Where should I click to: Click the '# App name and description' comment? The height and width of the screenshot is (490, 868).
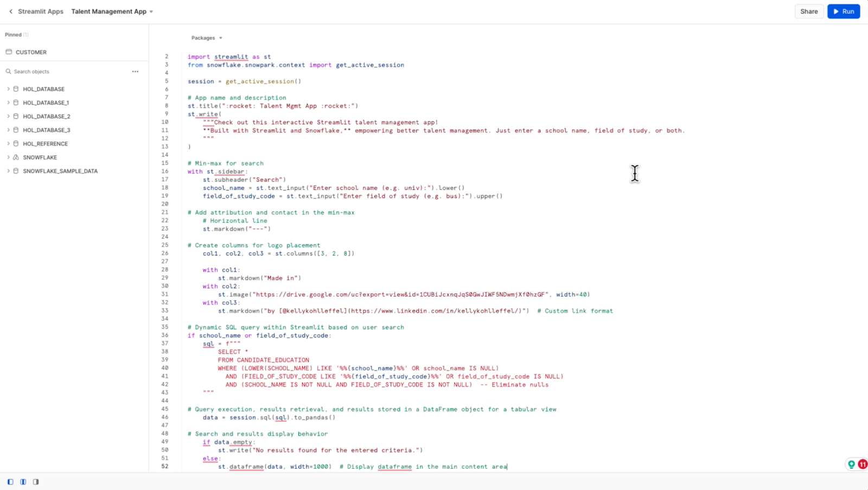point(237,98)
